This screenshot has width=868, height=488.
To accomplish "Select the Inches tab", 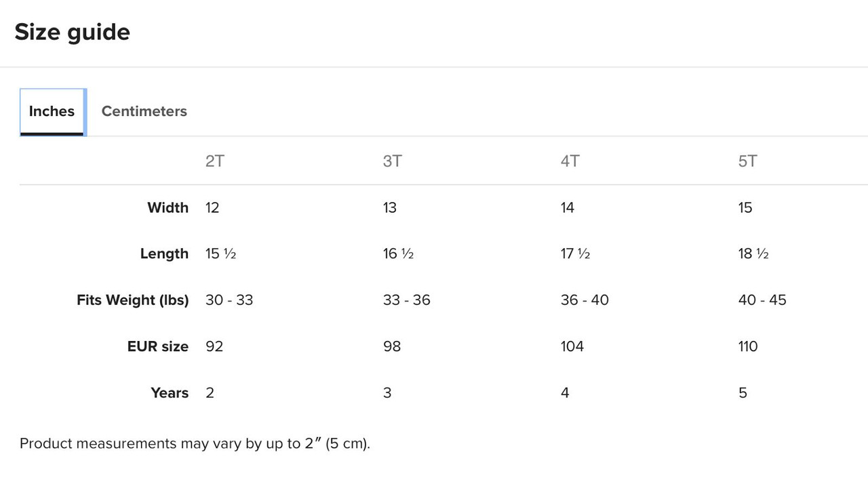I will coord(52,111).
